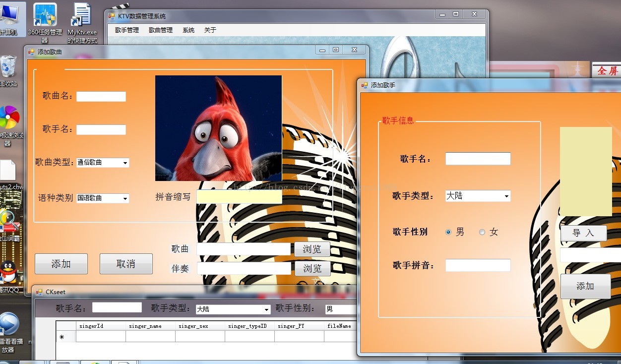621x364 pixels.
Task: Select the 女 gender radio button
Action: [x=482, y=232]
